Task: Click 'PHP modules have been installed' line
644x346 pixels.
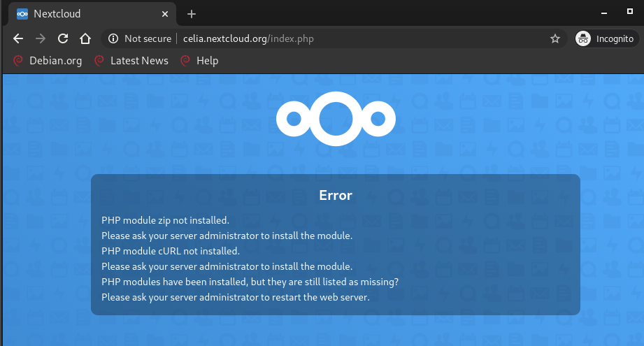Action: 250,282
